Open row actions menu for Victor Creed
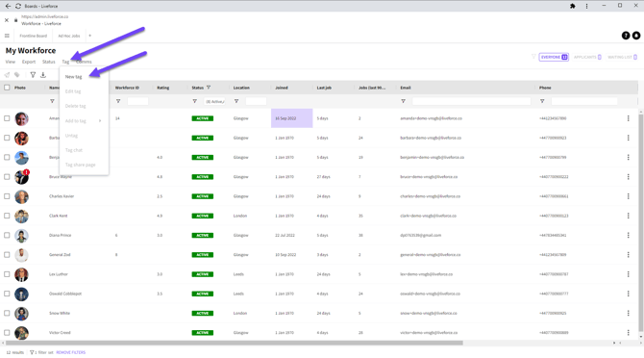The width and height of the screenshot is (644, 358). coord(628,333)
